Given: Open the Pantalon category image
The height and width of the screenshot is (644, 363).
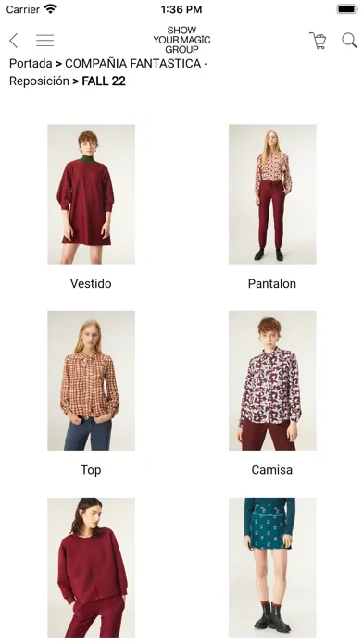Looking at the screenshot, I should pyautogui.click(x=272, y=194).
